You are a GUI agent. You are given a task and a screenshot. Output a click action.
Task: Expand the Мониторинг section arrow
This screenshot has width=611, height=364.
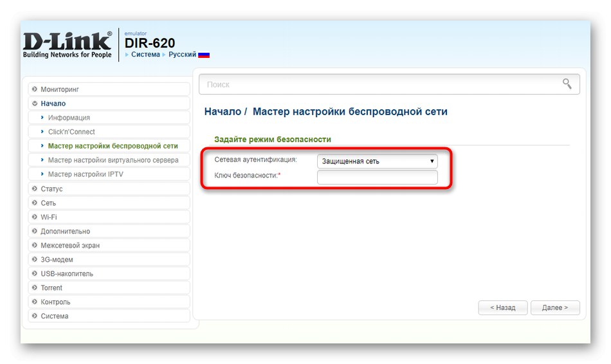coord(35,89)
